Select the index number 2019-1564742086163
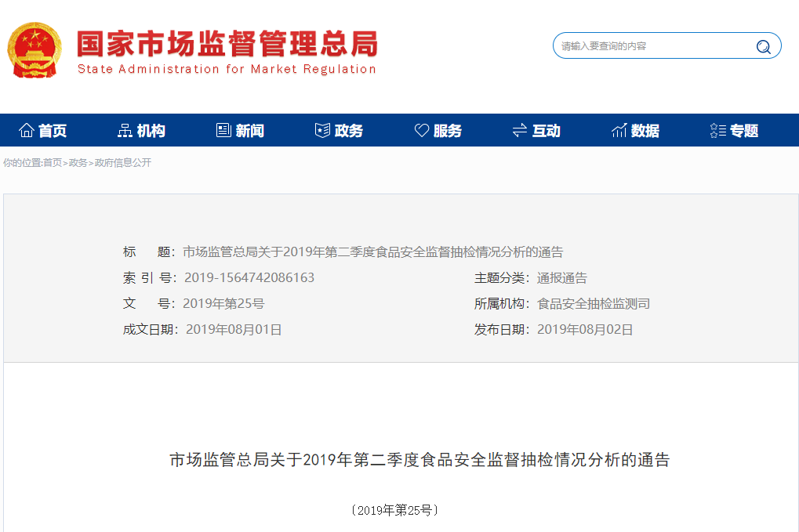Image resolution: width=799 pixels, height=532 pixels. [249, 277]
